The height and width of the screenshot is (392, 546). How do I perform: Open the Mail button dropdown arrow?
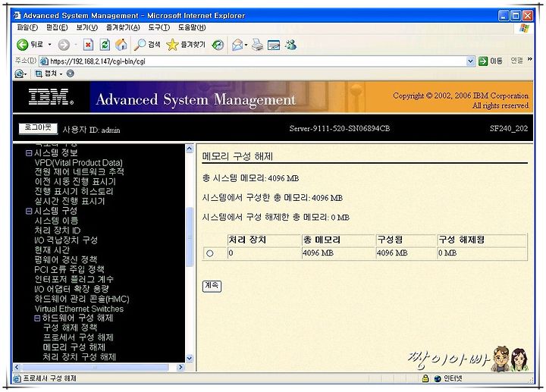(x=246, y=45)
